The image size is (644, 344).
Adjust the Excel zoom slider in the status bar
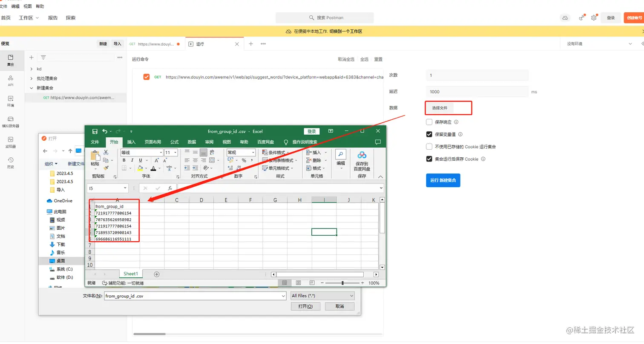(342, 283)
